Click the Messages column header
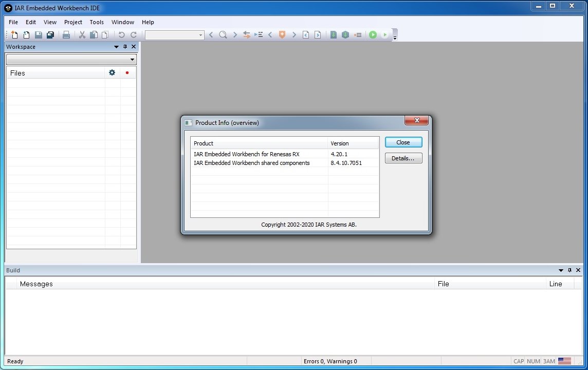The height and width of the screenshot is (370, 588). (225, 284)
